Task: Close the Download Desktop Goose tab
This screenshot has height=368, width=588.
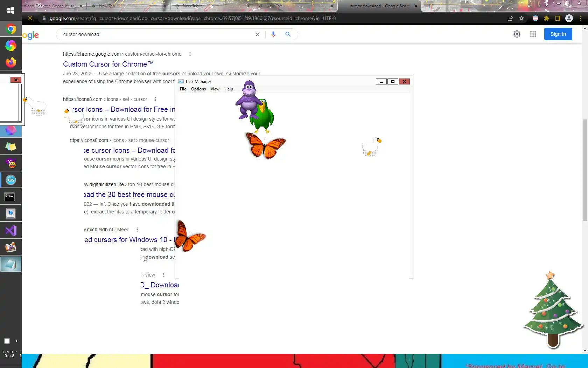Action: 81,6
